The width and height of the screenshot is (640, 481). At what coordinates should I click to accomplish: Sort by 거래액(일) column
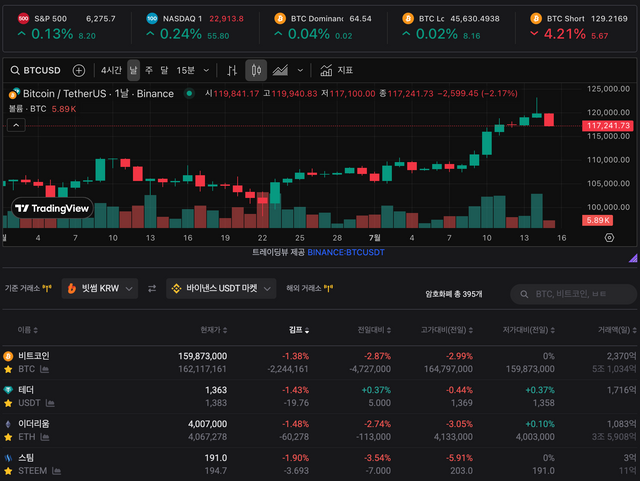tap(617, 330)
